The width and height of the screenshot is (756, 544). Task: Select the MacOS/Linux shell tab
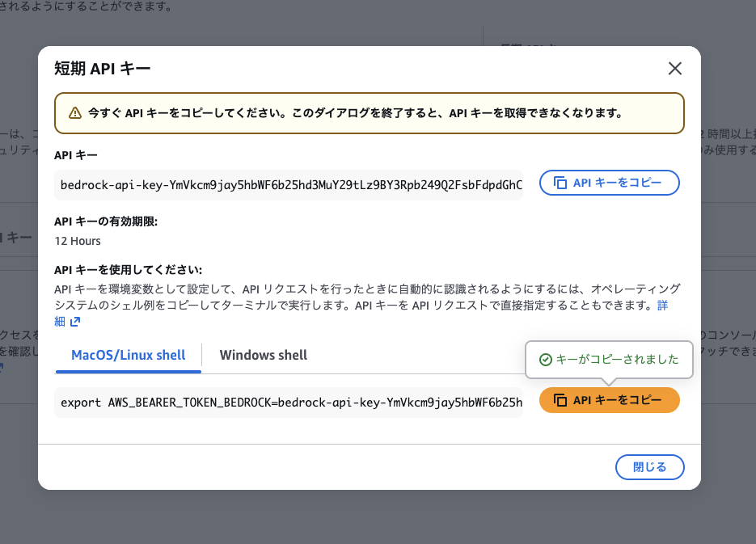(129, 355)
